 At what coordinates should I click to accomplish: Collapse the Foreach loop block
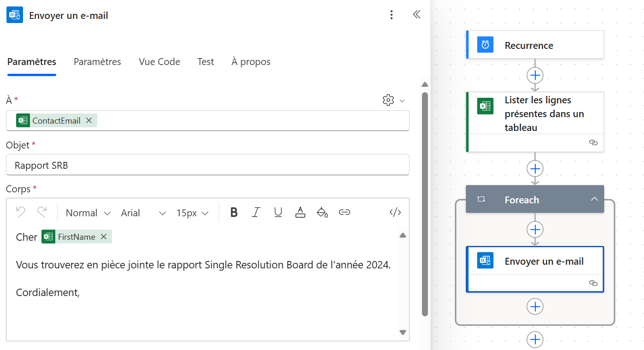(594, 199)
